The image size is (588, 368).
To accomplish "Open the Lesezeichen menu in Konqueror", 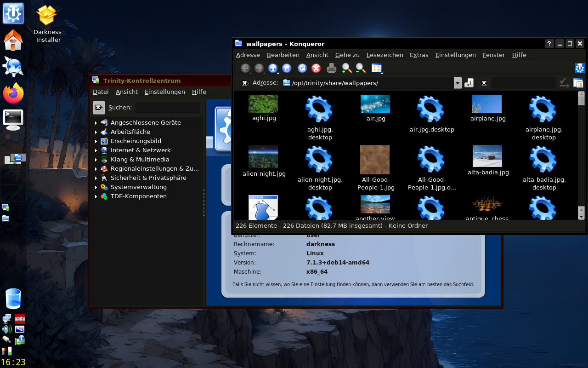I will [x=384, y=55].
